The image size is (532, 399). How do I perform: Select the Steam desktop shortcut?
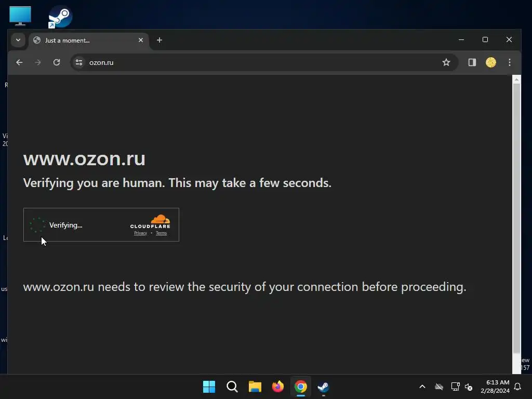click(60, 16)
